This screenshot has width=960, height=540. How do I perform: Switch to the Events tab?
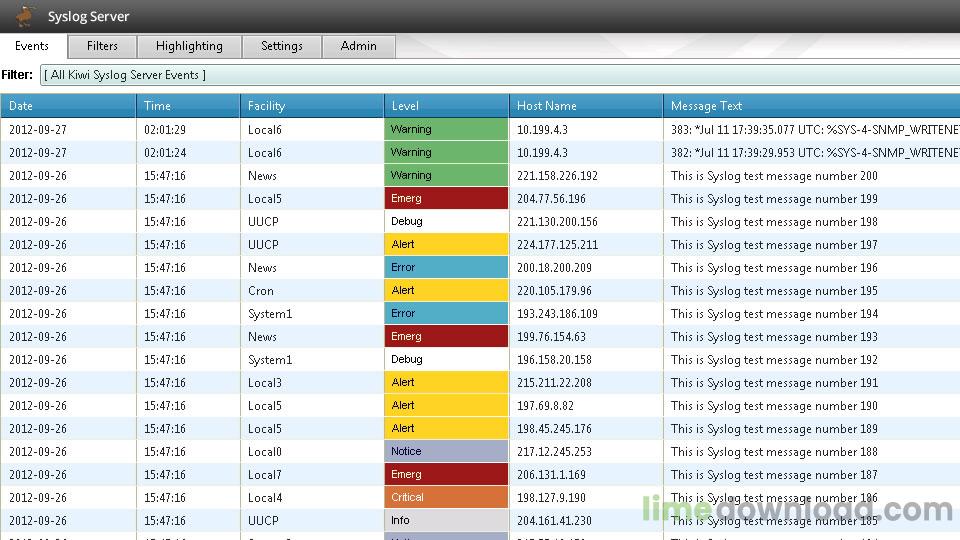coord(32,46)
